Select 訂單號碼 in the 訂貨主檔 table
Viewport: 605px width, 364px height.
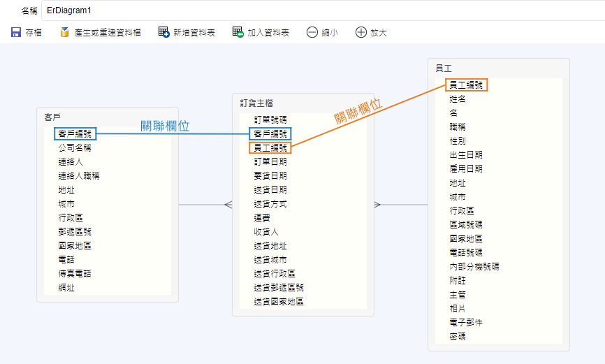[x=270, y=119]
